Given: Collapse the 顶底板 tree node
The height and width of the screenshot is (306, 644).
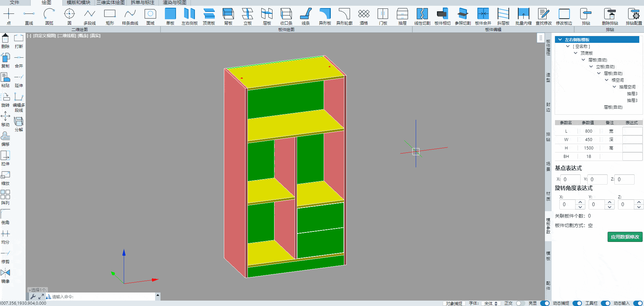Looking at the screenshot, I should (576, 53).
